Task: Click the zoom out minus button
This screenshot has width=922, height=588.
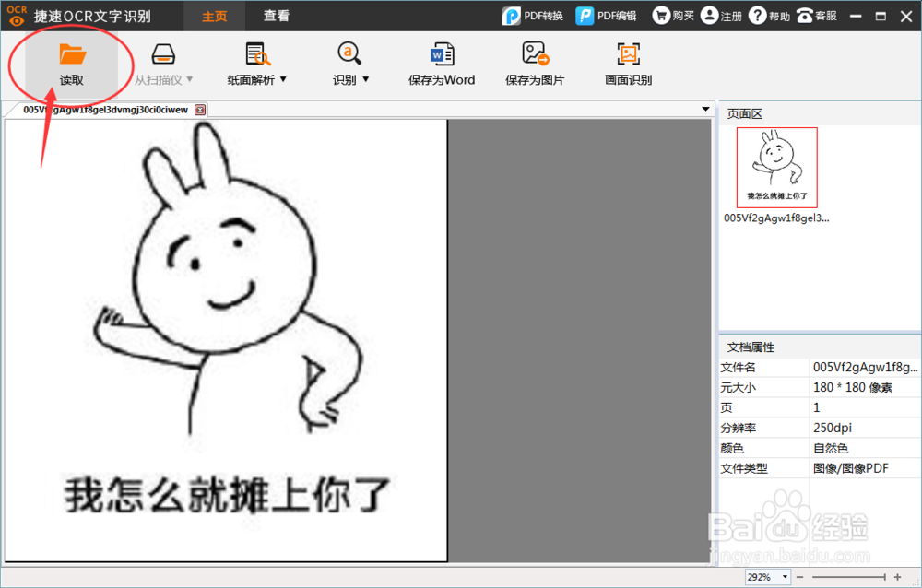Action: tap(799, 578)
